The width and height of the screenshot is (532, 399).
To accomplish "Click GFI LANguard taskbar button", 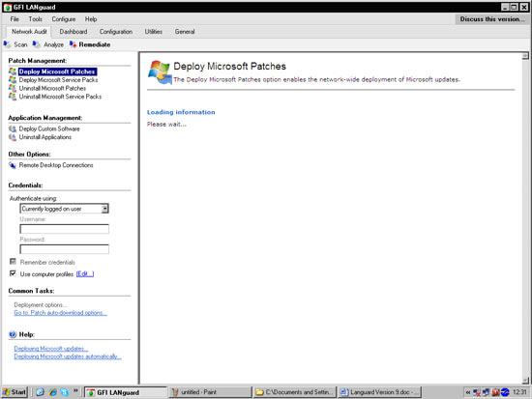I will click(126, 392).
